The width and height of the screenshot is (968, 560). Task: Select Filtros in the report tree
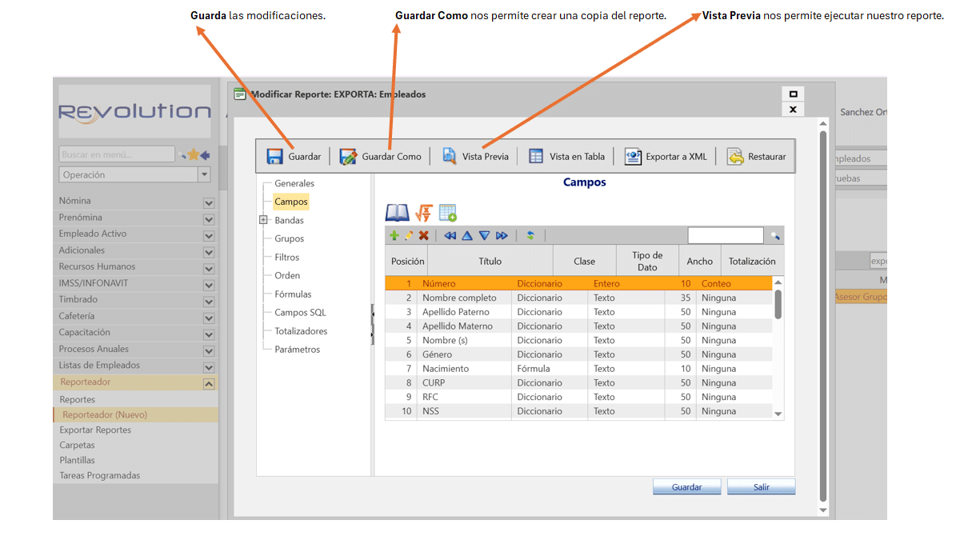coord(286,257)
